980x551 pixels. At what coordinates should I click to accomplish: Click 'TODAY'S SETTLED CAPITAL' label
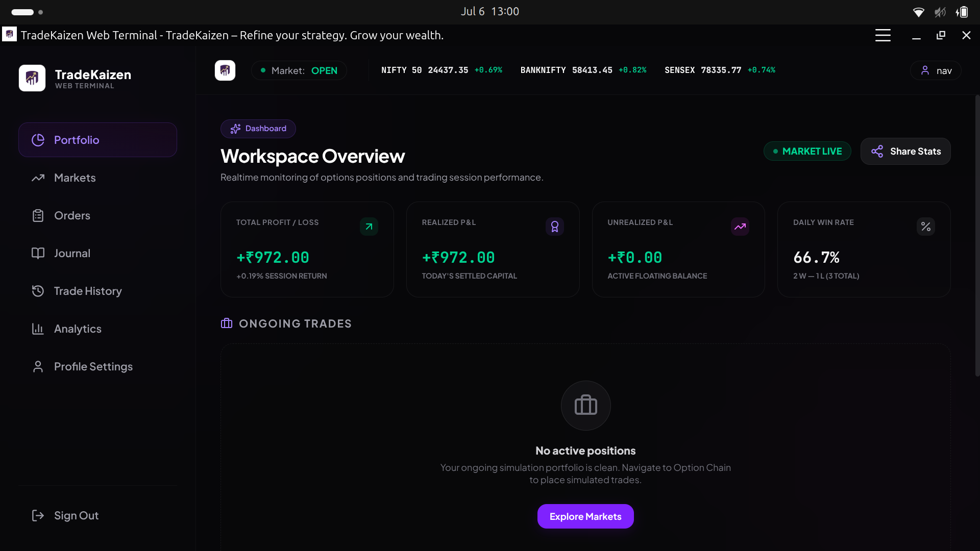[x=470, y=276]
